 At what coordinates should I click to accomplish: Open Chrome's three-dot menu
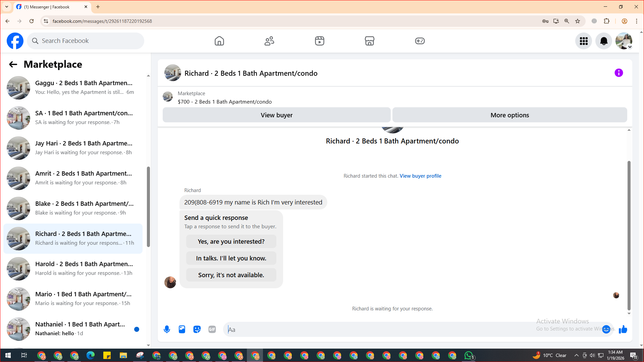637,21
